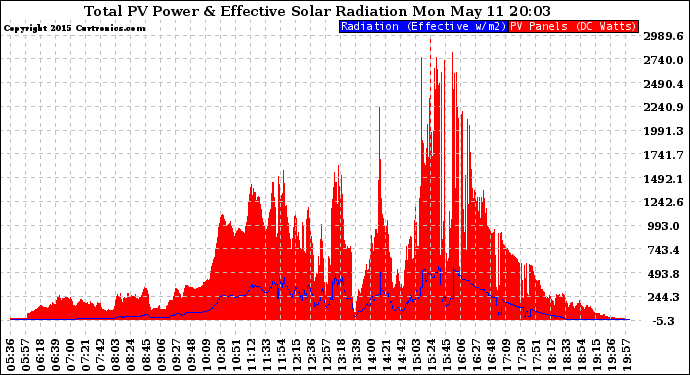Click the 05:57 time axis label
690x375 pixels.
point(26,354)
